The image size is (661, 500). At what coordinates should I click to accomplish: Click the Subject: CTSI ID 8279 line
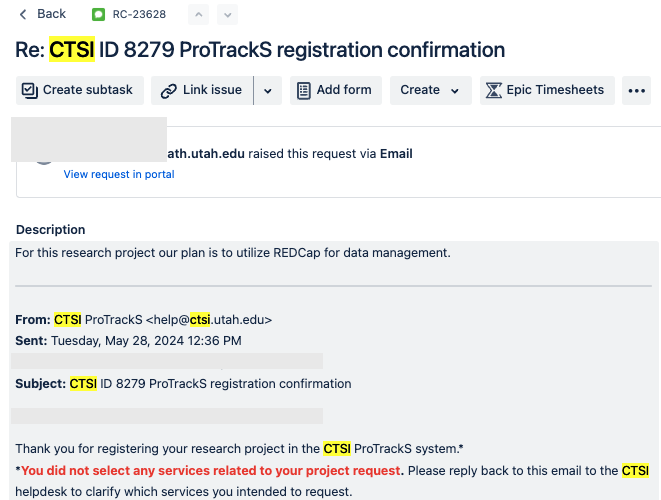click(x=183, y=384)
